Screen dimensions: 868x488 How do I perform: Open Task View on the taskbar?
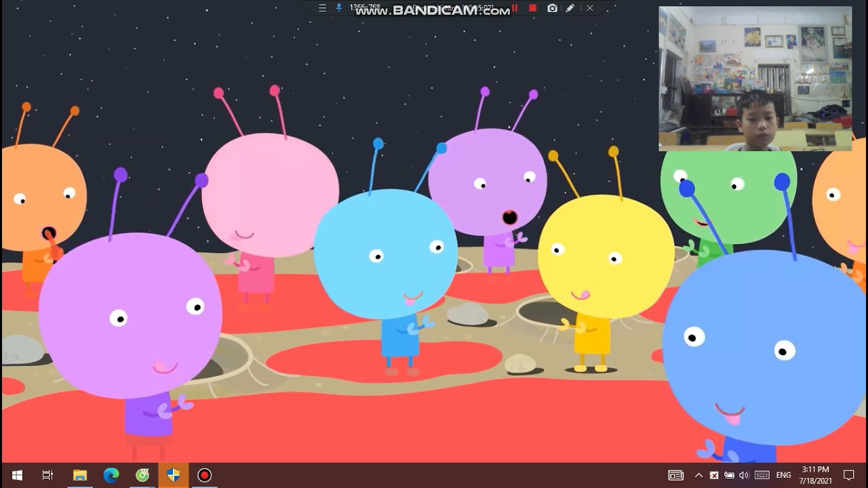click(47, 475)
